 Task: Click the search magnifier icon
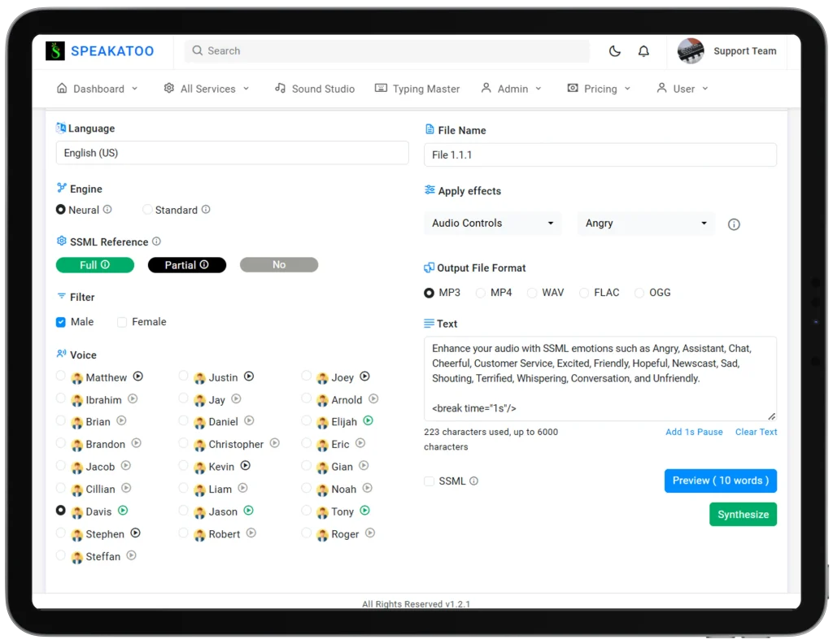197,50
